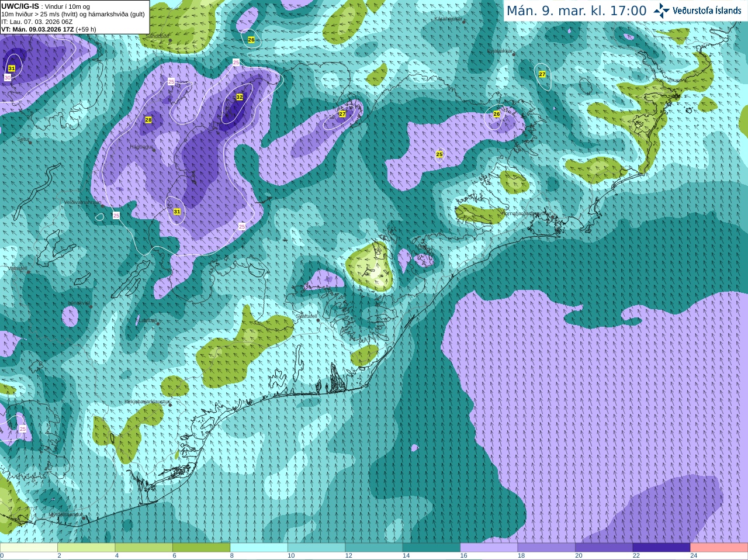The image size is (748, 560).
Task: Click the yellow 31 gust label beside white 30
Action: coord(12,68)
